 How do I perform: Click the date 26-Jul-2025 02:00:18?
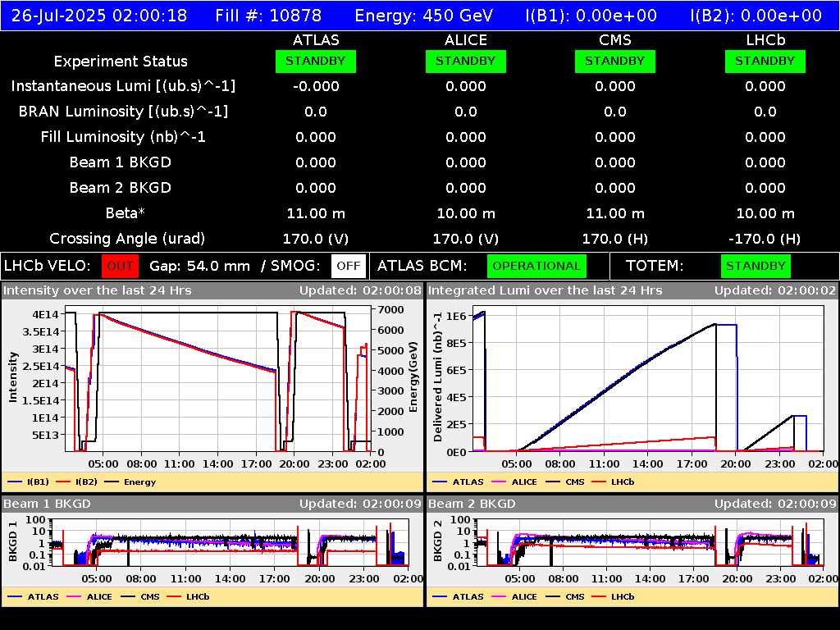[99, 16]
